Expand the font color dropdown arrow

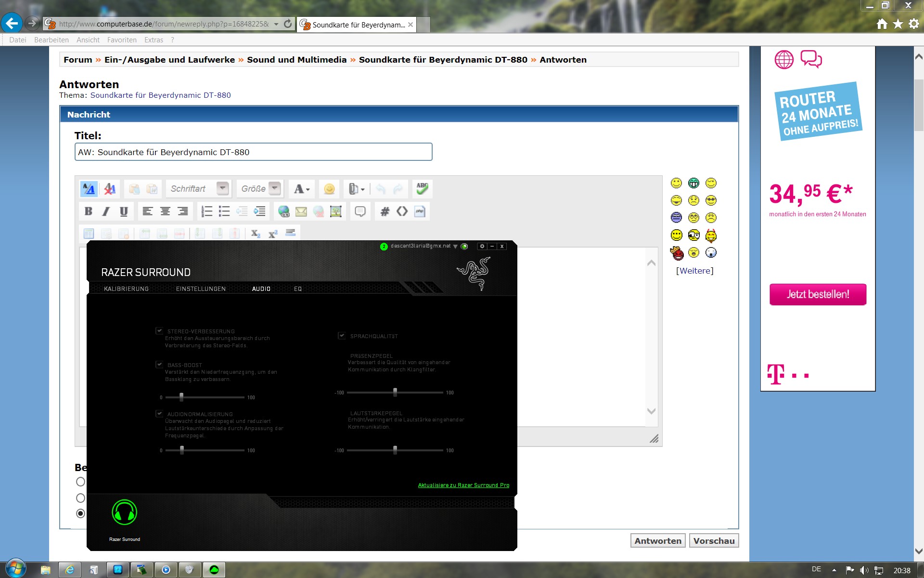308,189
